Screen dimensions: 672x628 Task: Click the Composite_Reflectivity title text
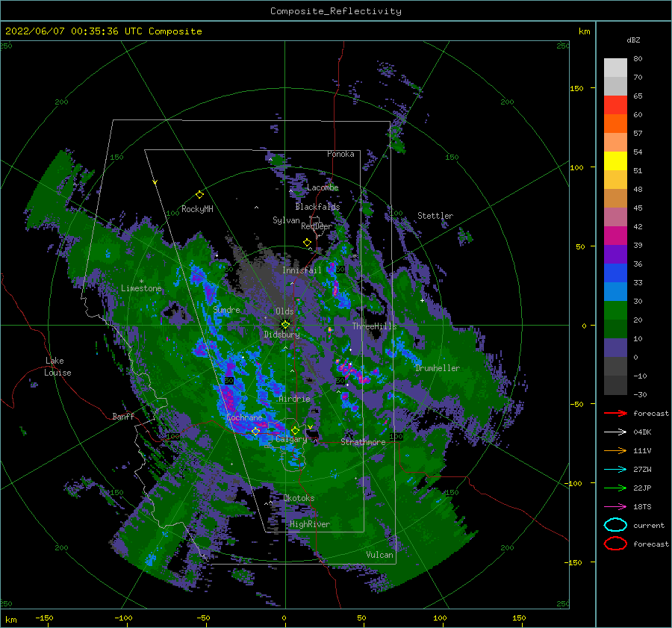coord(336,11)
